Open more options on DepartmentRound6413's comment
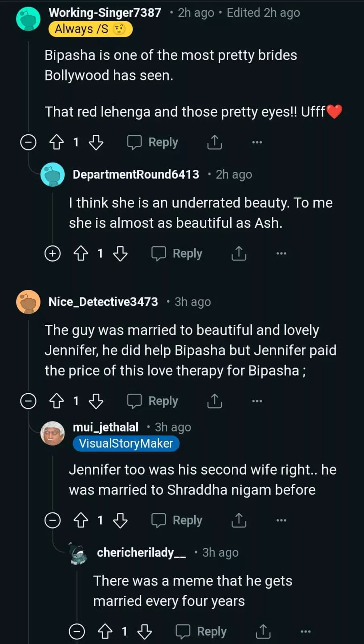 pos(281,254)
